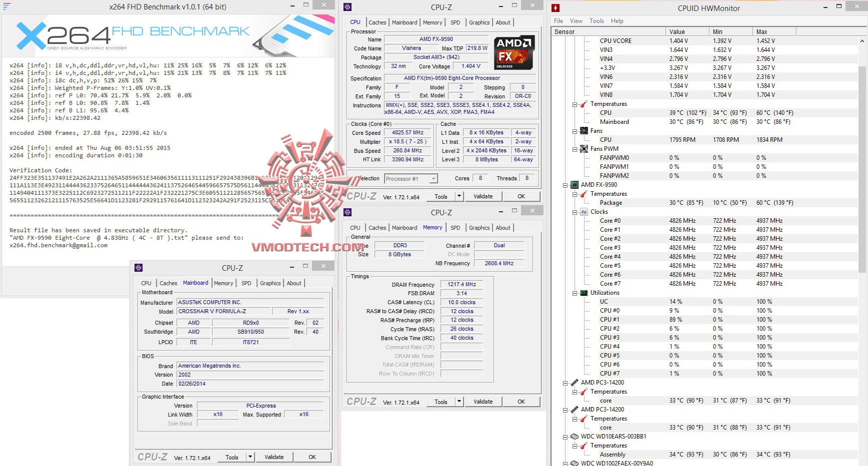Click the waveform icon beside Clocks

[583, 212]
